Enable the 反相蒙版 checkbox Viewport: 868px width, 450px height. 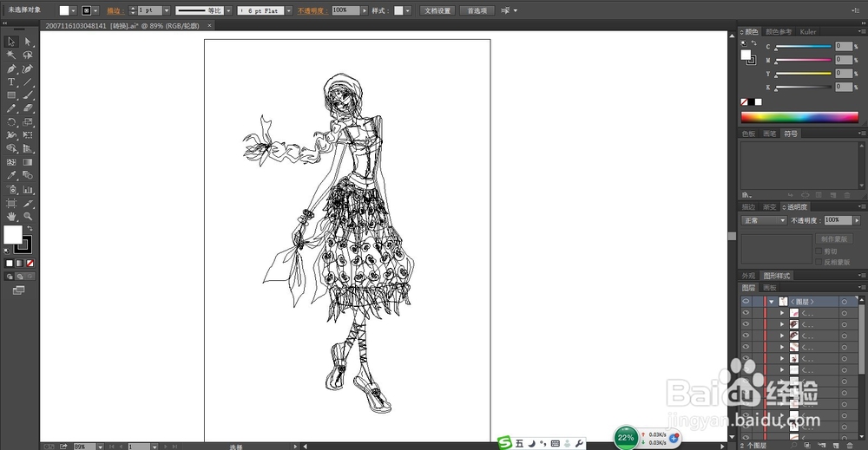point(819,262)
